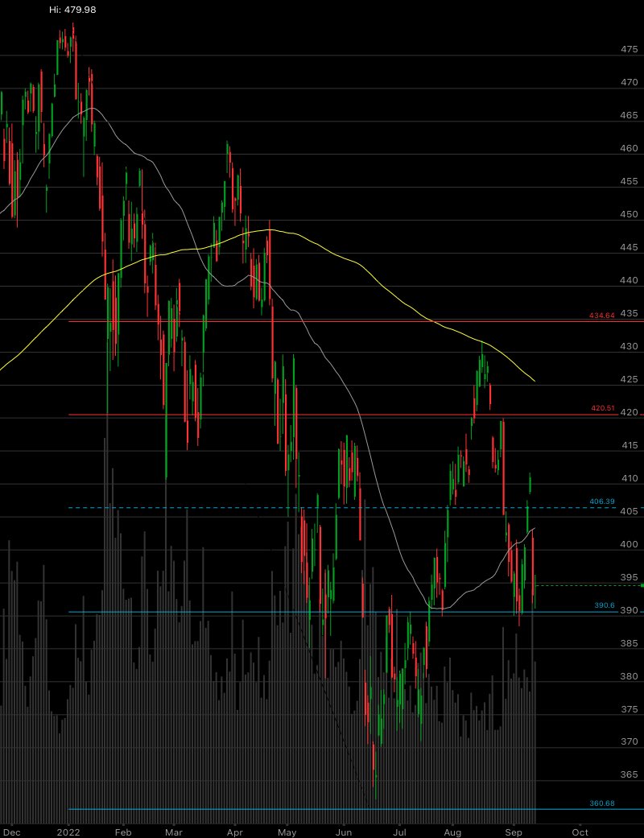This screenshot has width=644, height=838.
Task: Click the Dec label on time axis
Action: pos(12,832)
